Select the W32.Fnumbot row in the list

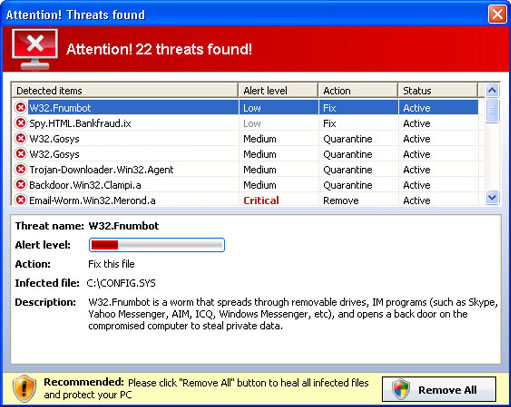(x=245, y=108)
